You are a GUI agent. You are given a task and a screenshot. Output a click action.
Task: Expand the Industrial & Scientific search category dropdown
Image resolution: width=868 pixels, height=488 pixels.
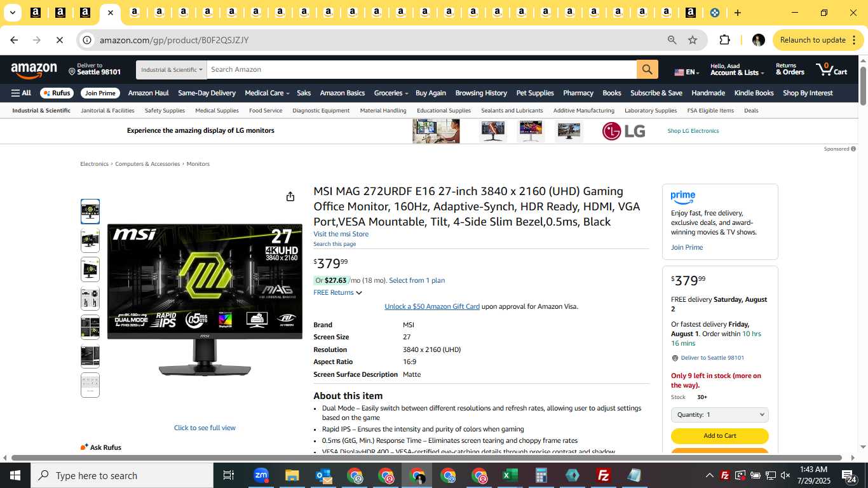click(x=172, y=69)
